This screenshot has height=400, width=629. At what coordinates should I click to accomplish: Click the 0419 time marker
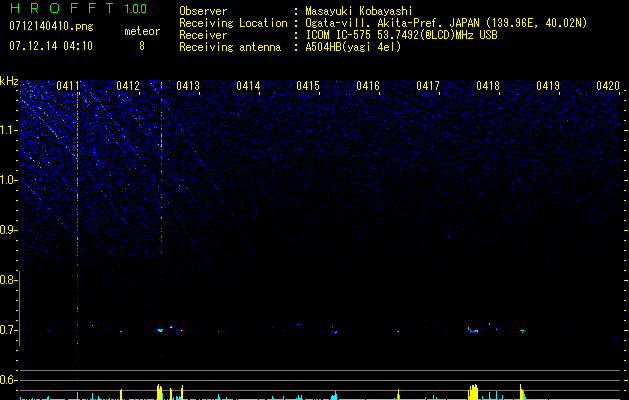coord(548,86)
